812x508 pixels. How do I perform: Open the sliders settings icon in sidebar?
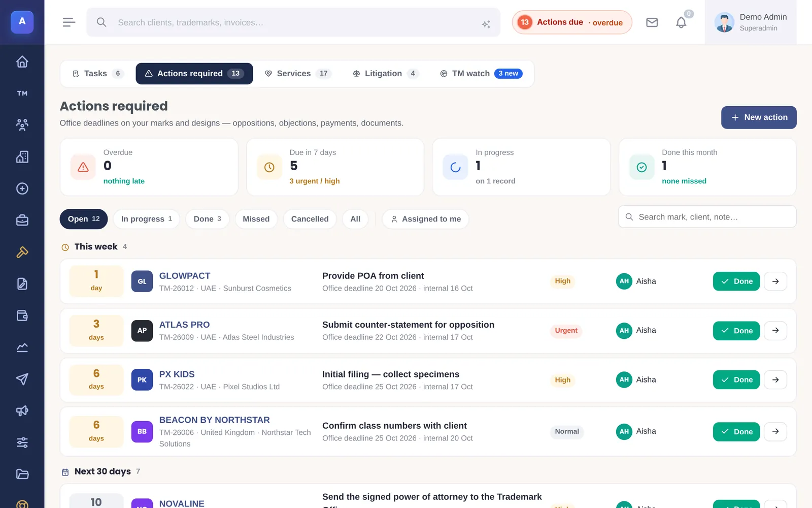[x=22, y=442]
